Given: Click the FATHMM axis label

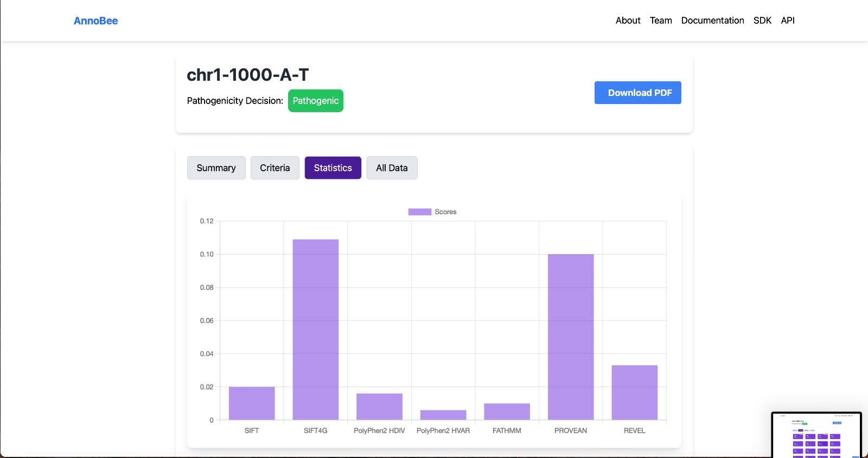Looking at the screenshot, I should [507, 430].
